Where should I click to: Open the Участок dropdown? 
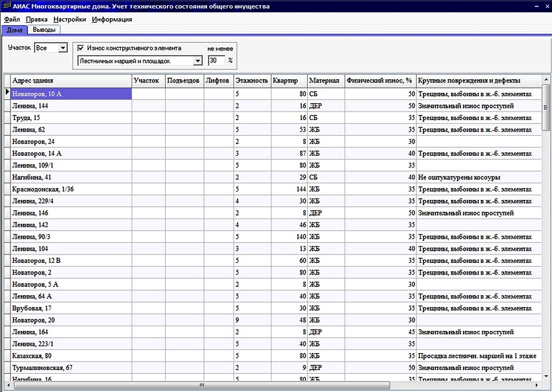(62, 47)
